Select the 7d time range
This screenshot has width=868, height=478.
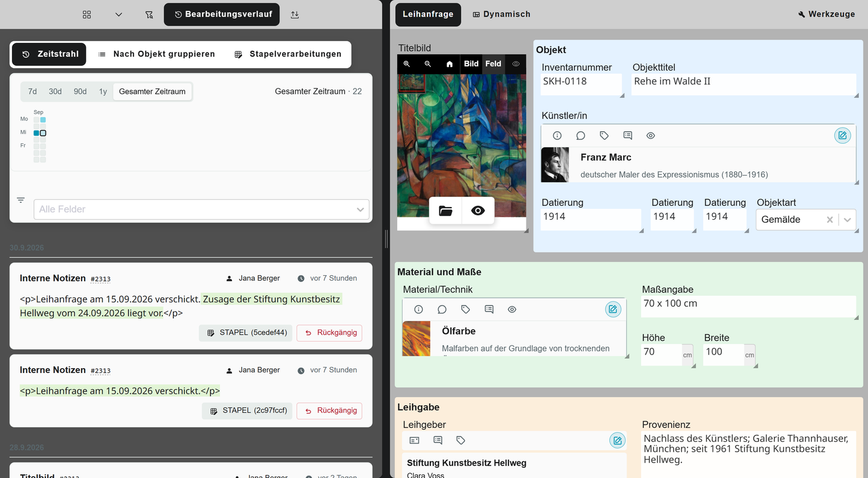(x=33, y=91)
